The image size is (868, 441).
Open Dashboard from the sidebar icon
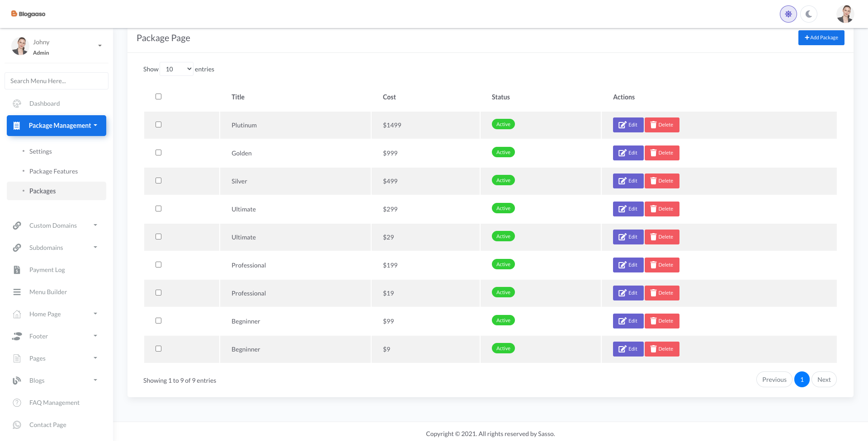pyautogui.click(x=17, y=103)
